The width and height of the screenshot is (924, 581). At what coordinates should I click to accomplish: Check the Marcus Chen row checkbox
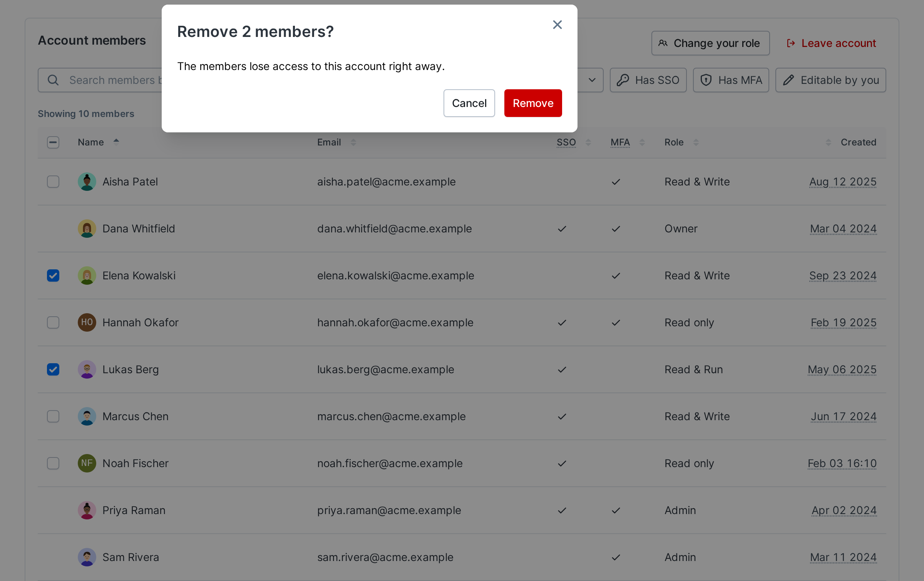pos(53,416)
